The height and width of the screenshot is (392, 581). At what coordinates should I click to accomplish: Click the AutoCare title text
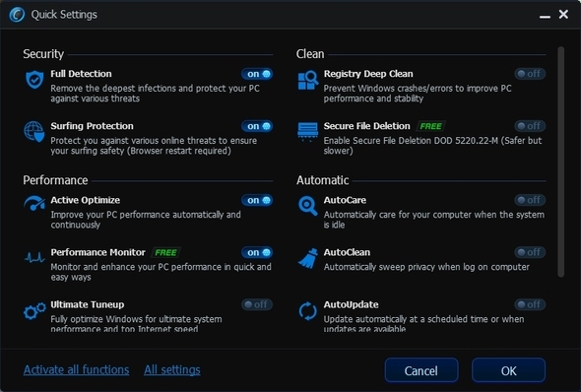345,200
